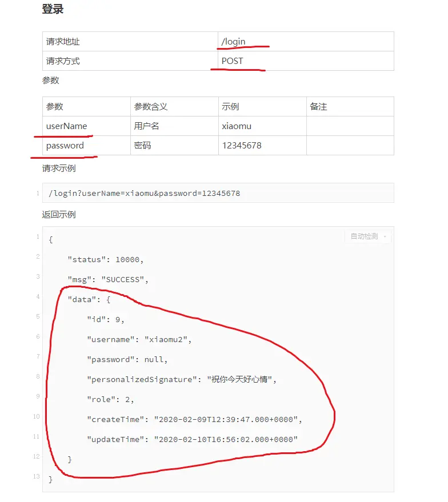
Task: Select the 密码 meaning cell
Action: [174, 146]
